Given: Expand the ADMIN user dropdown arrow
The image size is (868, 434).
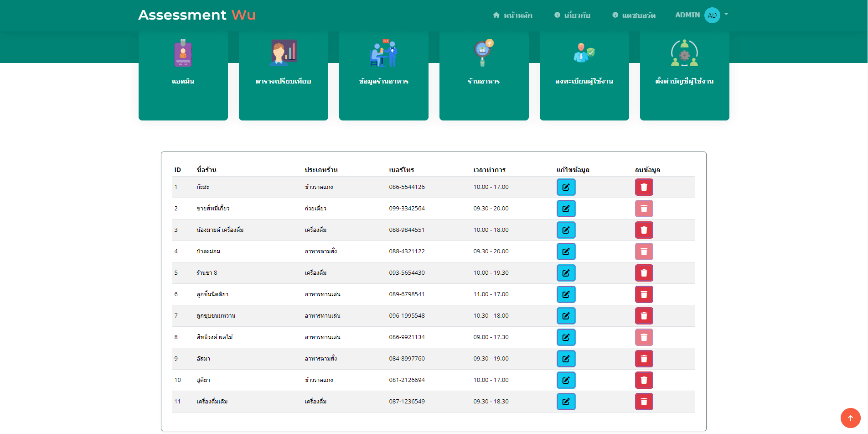Looking at the screenshot, I should (x=726, y=15).
